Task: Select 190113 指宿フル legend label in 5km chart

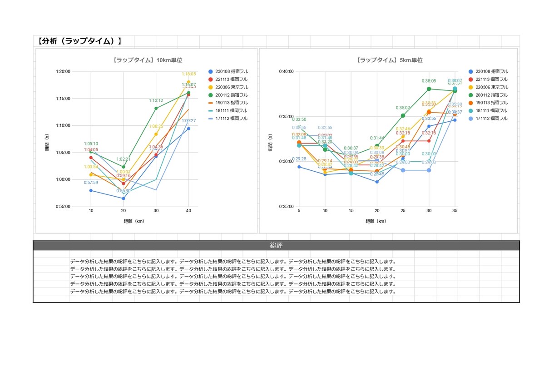Action: tap(492, 103)
